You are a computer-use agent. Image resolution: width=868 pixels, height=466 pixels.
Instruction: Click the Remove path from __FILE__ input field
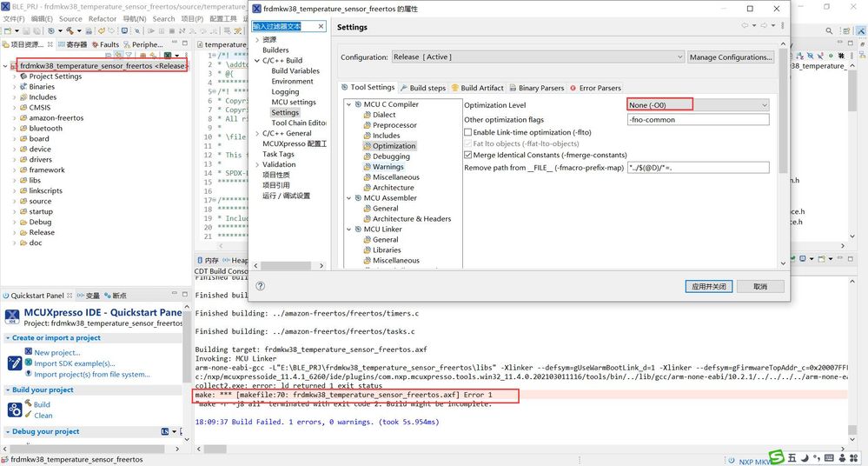coord(698,168)
